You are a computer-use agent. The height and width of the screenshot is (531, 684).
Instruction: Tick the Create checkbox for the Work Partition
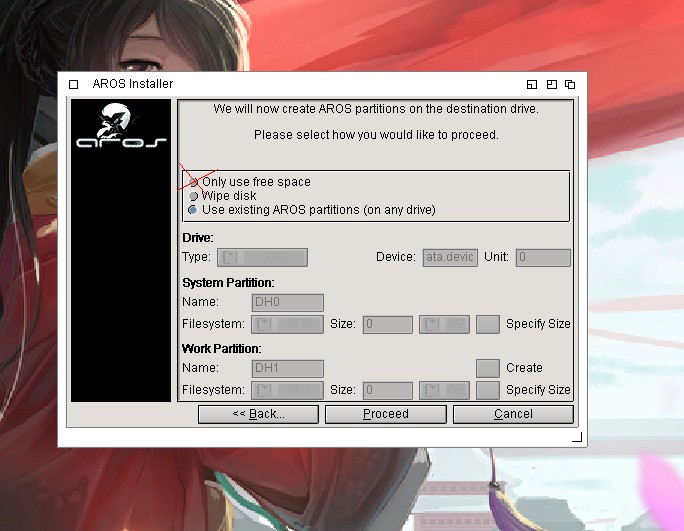click(487, 368)
